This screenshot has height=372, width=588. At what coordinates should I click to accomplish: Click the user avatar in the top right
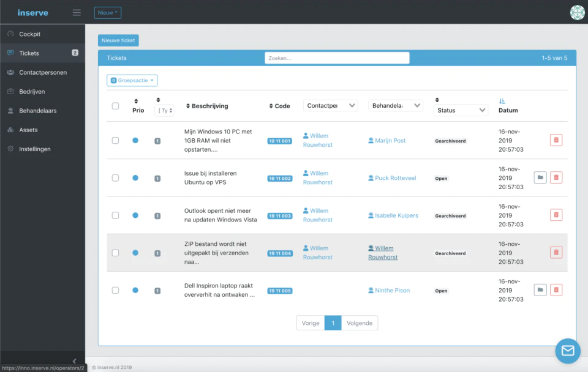click(x=578, y=12)
